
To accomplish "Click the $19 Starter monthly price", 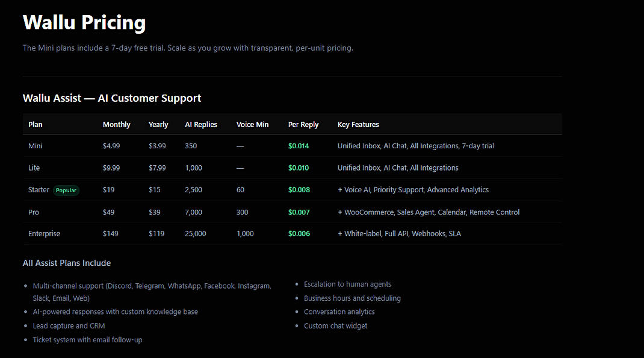I will click(x=108, y=190).
